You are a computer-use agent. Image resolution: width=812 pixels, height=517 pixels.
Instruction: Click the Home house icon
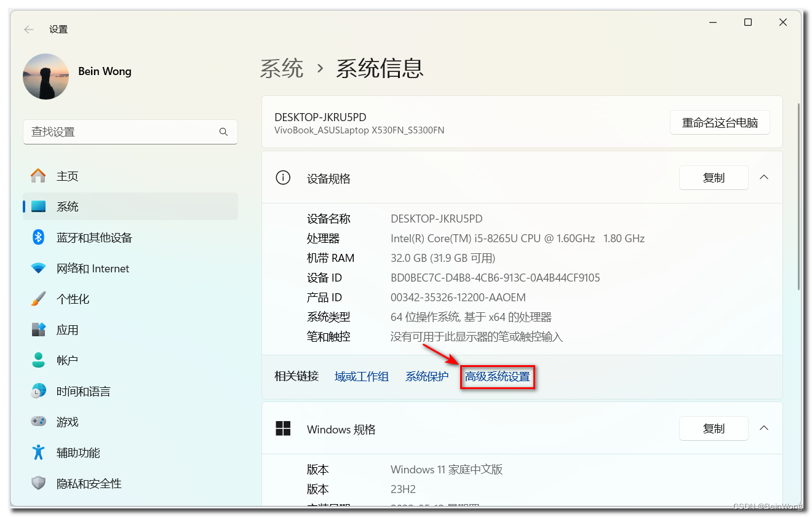[38, 176]
